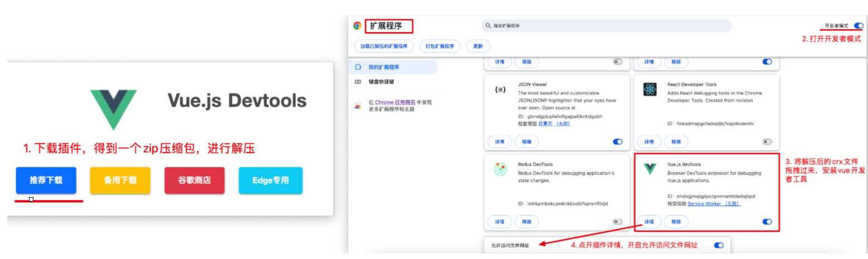Click 移除 on the Redux DevTools card

point(526,222)
